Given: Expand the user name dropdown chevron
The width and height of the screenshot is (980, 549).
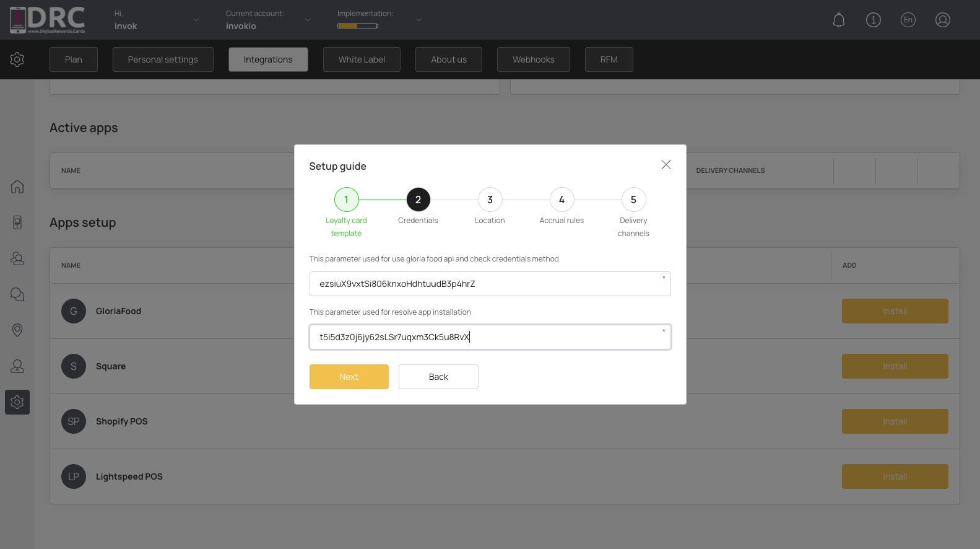Looking at the screenshot, I should click(196, 20).
